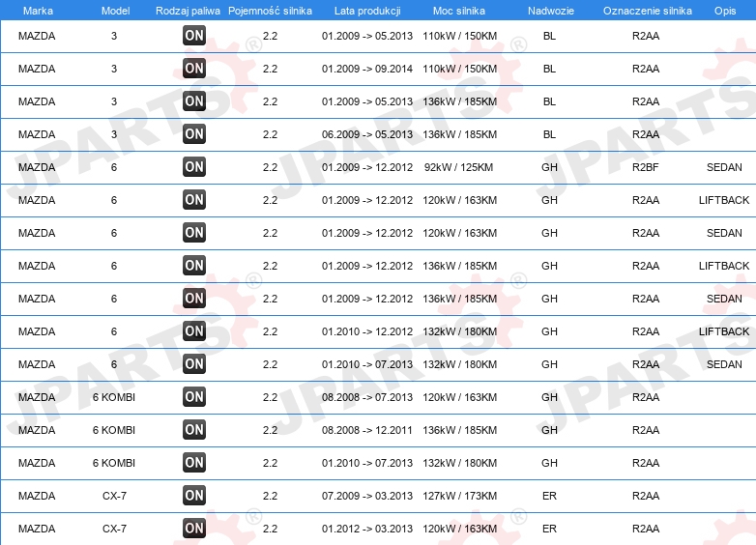Select ER body code in the 127kW row
Screen dimensions: 756x545
(x=549, y=496)
